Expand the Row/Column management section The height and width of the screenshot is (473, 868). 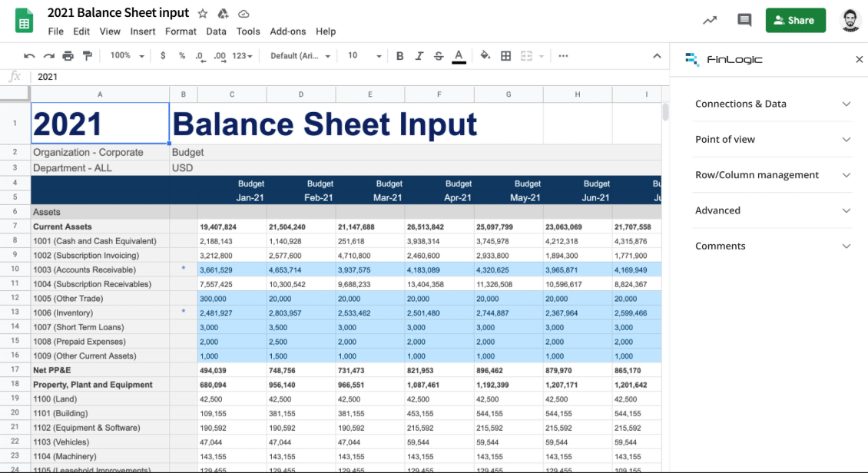pos(773,175)
